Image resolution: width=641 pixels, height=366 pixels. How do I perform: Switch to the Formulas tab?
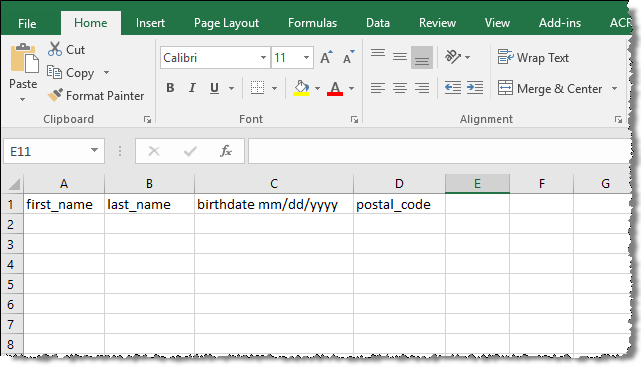312,23
